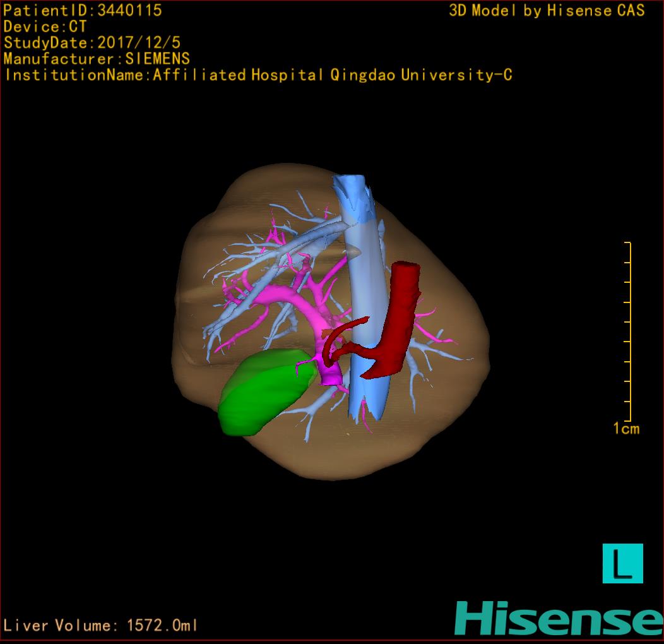
Task: Click the Manufacturer:SIEMENS label
Action: tap(97, 59)
